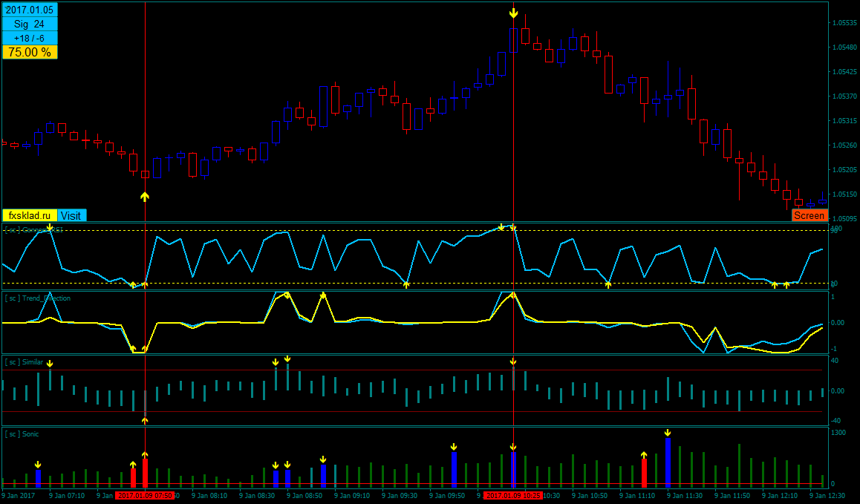Select the 2017.01.09 07:50 red time marker

(x=145, y=495)
